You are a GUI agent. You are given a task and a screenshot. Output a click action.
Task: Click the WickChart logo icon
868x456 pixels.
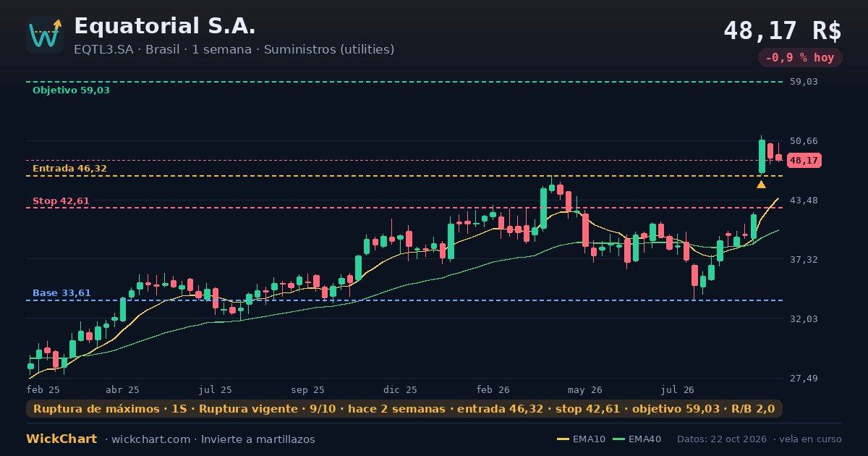(45, 35)
